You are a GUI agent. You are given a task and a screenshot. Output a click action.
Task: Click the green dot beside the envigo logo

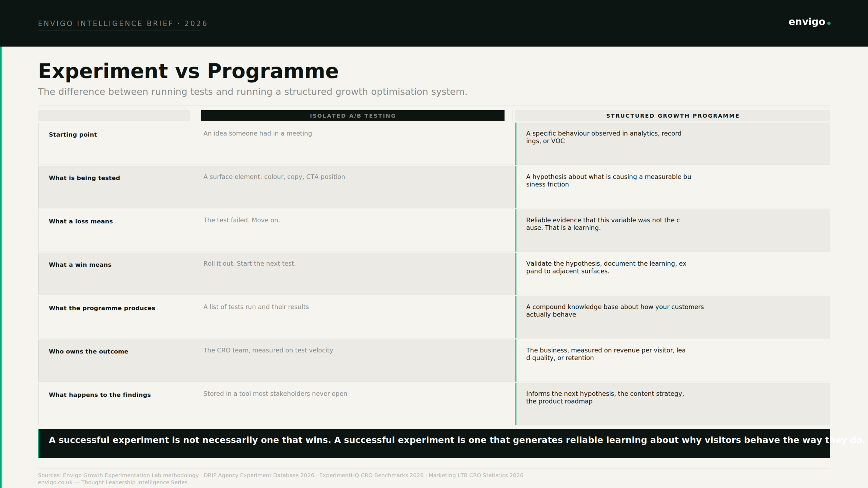click(829, 23)
